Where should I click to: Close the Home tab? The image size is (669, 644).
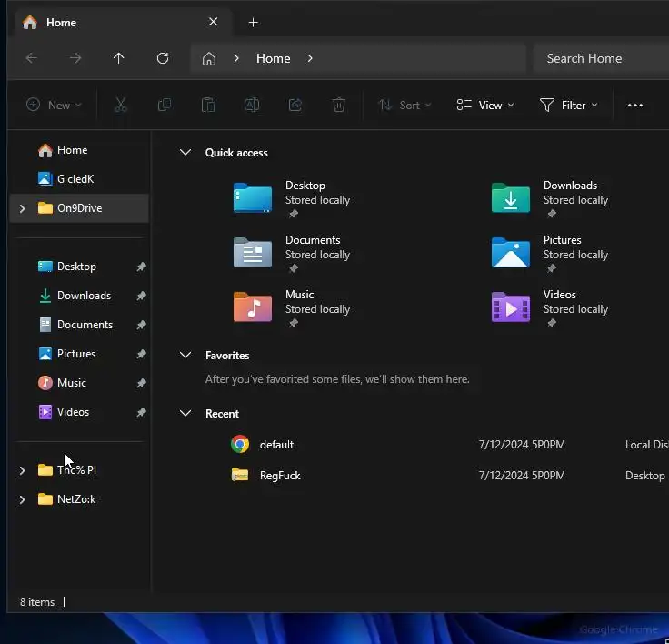(213, 22)
